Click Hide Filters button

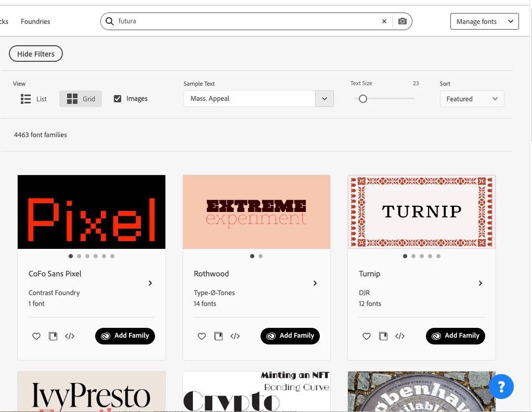[x=36, y=54]
